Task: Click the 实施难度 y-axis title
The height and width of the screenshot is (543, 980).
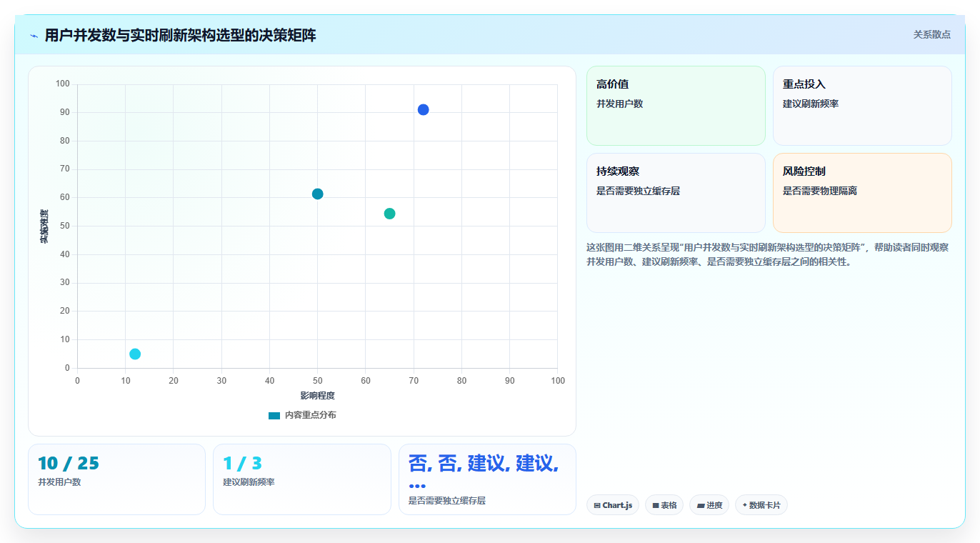Action: [x=44, y=226]
